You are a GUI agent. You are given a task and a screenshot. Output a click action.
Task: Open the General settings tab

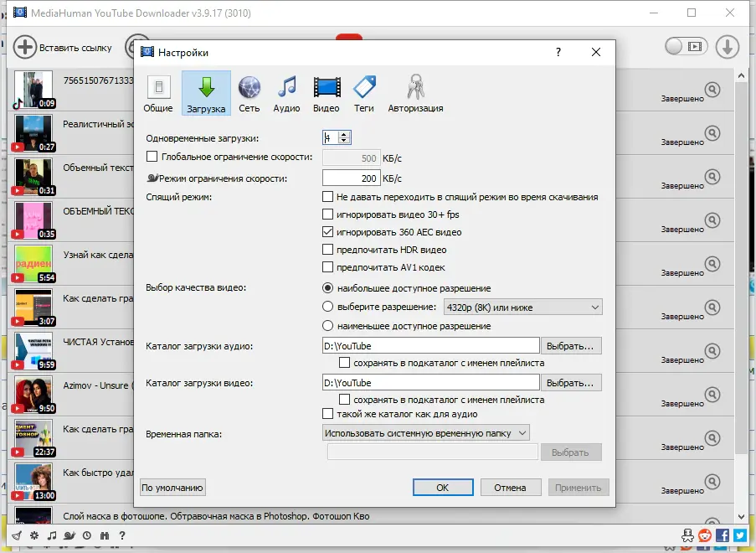pyautogui.click(x=158, y=94)
